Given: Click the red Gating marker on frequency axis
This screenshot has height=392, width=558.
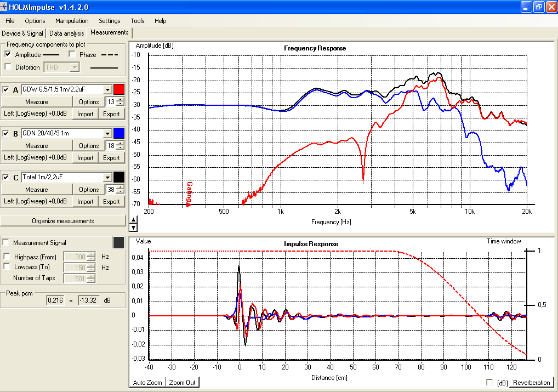Looking at the screenshot, I should (189, 194).
